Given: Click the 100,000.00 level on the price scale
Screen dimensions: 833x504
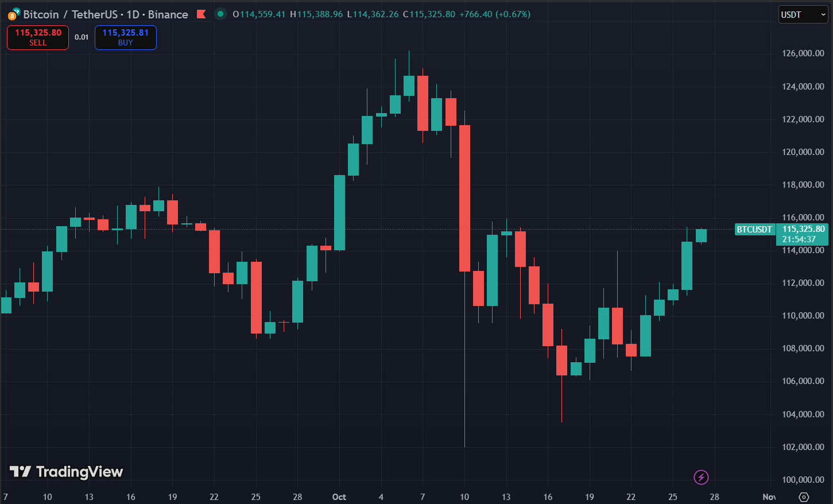Looking at the screenshot, I should [802, 479].
